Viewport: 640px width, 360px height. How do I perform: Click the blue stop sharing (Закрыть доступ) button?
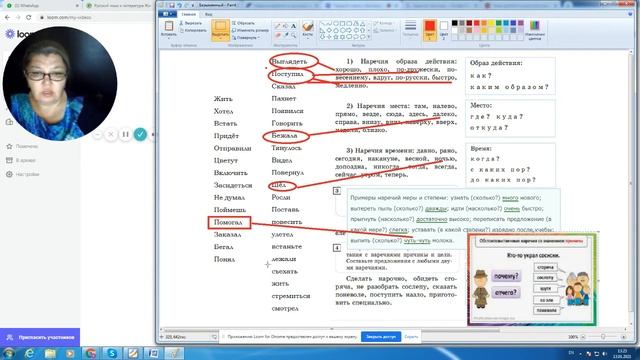tap(381, 337)
